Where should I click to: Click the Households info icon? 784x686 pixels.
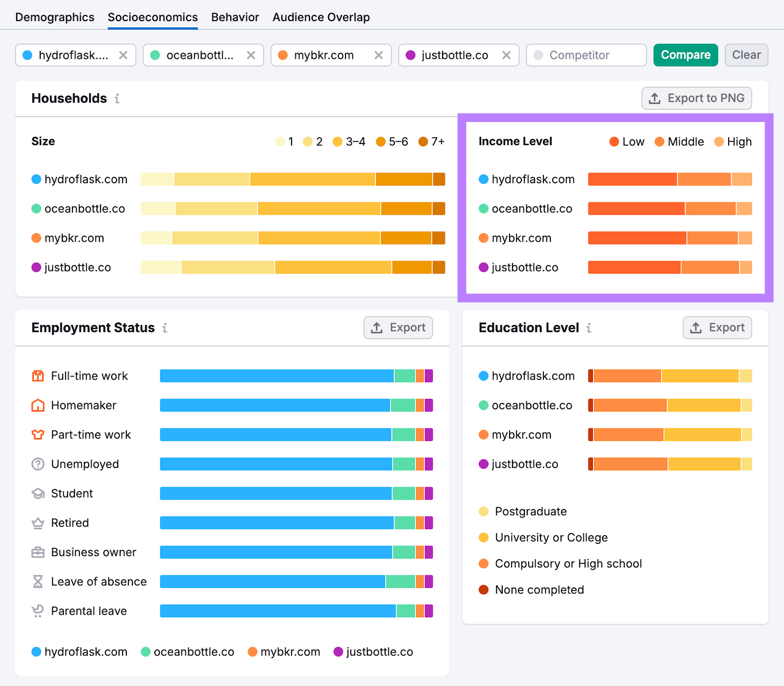[x=117, y=98]
